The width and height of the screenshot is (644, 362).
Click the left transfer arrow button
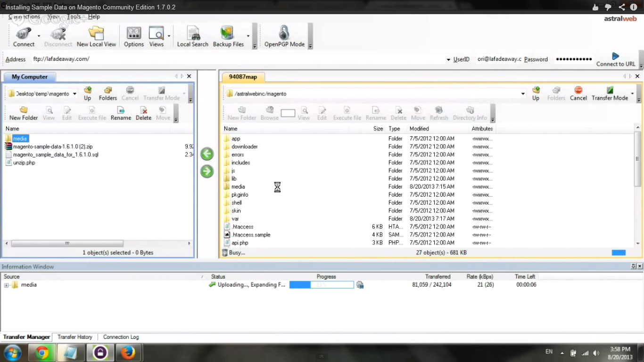[207, 154]
